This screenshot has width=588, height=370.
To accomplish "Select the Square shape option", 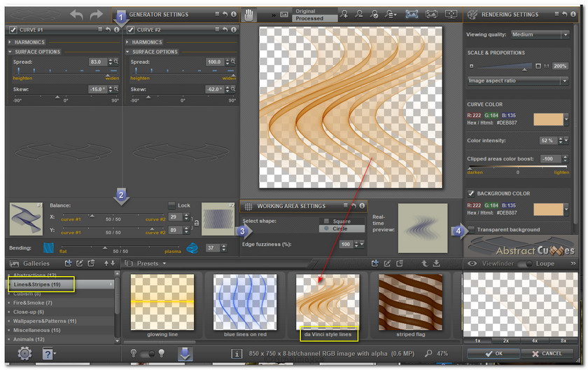I will tap(342, 221).
